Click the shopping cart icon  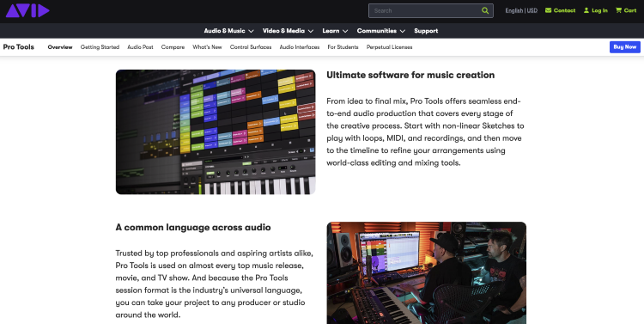point(618,10)
